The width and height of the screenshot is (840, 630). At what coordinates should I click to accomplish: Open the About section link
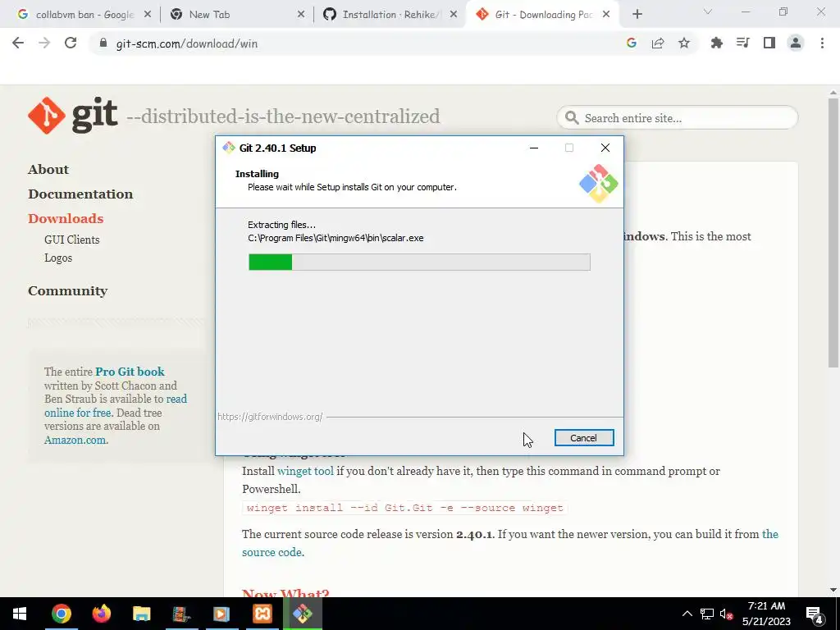(48, 169)
